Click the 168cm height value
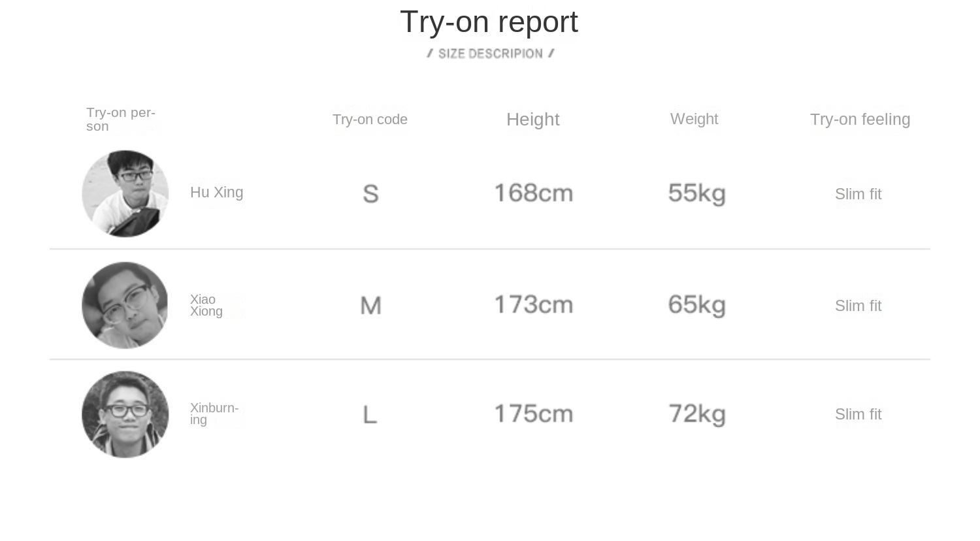This screenshot has height=541, width=980. pos(533,193)
